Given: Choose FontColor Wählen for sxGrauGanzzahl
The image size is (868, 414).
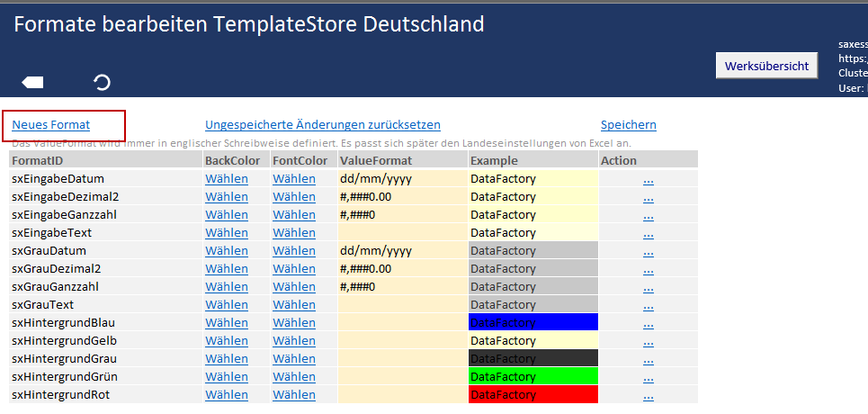Looking at the screenshot, I should (x=294, y=286).
